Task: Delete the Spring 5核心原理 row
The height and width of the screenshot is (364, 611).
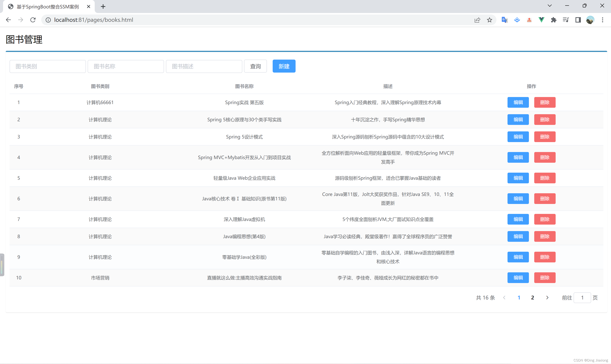Action: [x=545, y=119]
